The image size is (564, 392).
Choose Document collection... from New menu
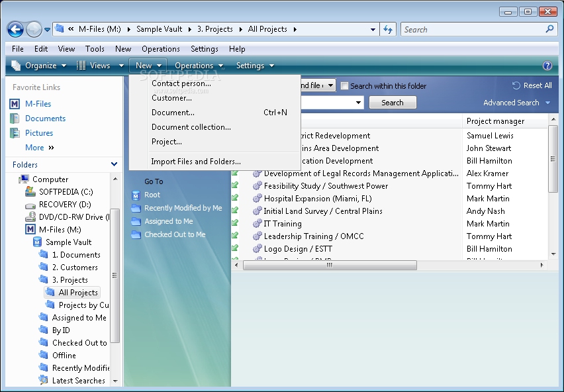coord(191,127)
